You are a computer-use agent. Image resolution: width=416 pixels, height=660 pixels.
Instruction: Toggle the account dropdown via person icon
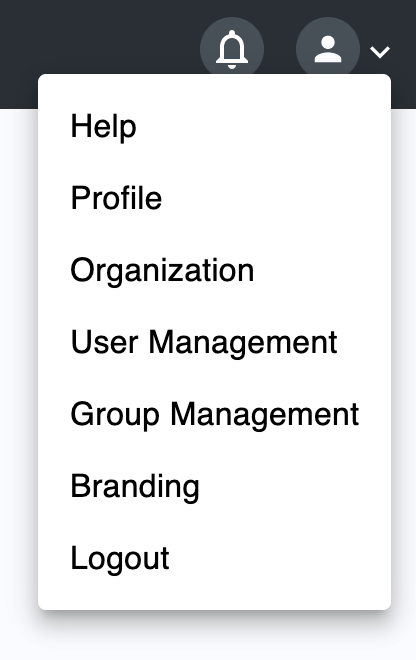coord(328,49)
